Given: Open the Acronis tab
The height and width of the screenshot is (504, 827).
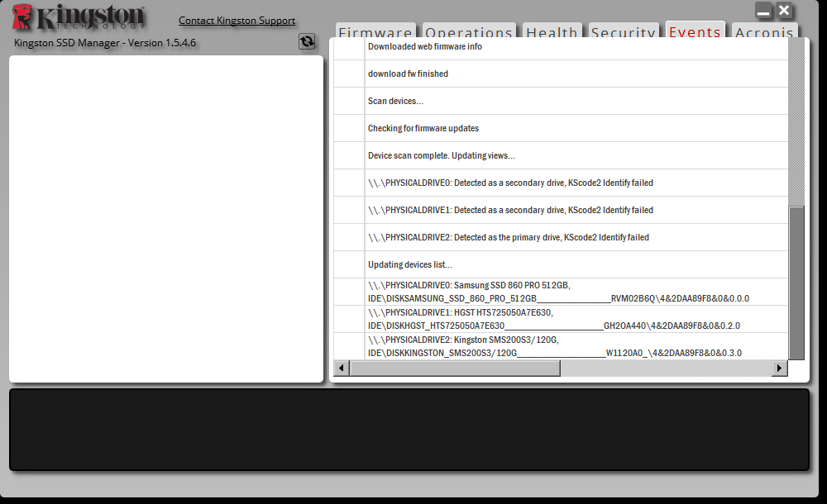Looking at the screenshot, I should pyautogui.click(x=764, y=31).
